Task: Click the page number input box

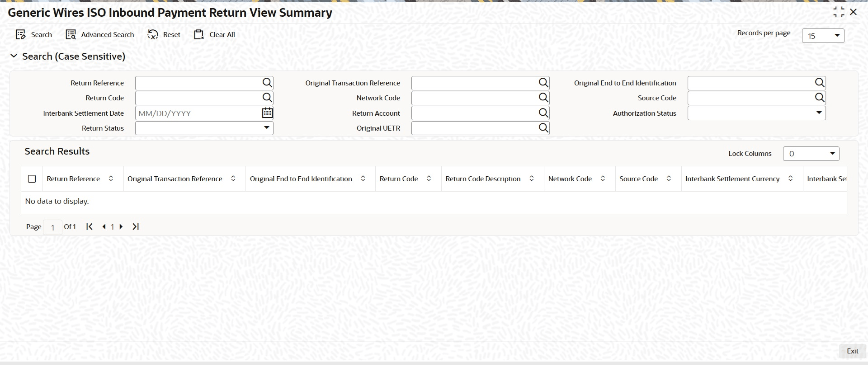Action: coord(52,227)
